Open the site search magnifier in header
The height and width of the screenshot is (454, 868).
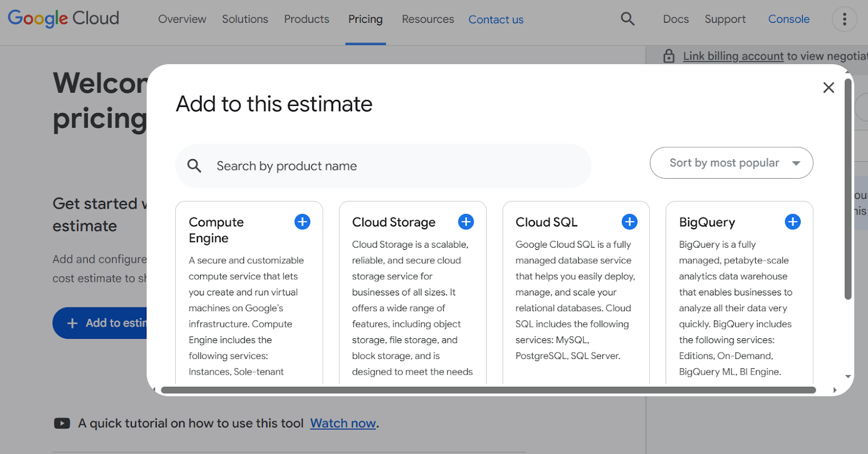coord(628,19)
